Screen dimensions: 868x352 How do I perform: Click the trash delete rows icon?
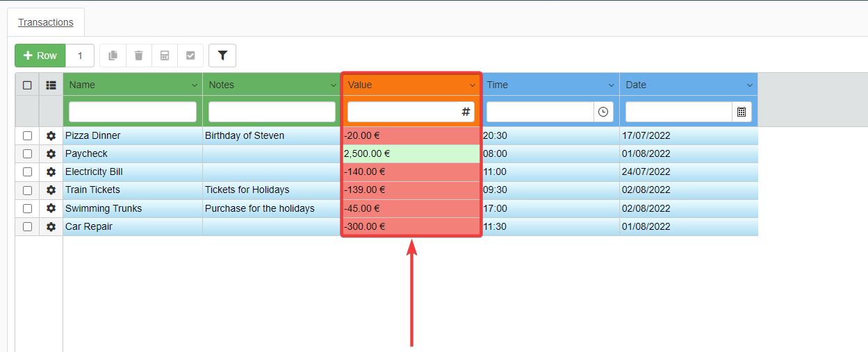(139, 56)
